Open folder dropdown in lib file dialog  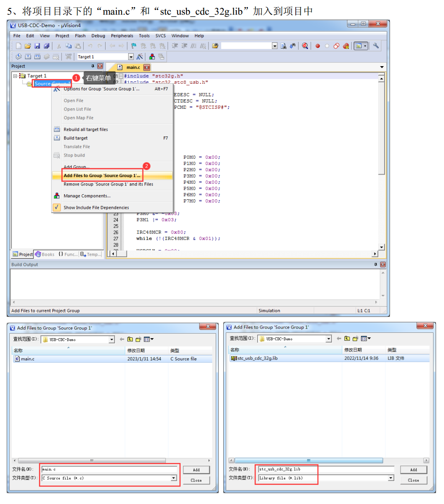329,339
